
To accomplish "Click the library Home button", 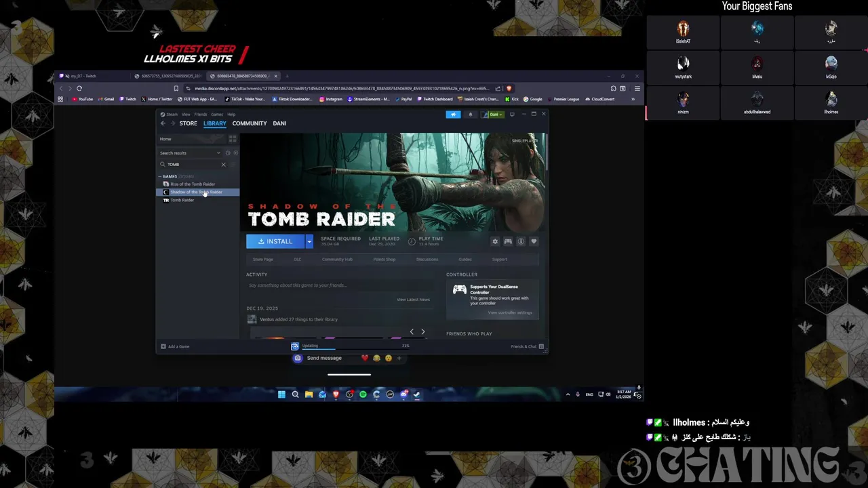I will pos(192,139).
